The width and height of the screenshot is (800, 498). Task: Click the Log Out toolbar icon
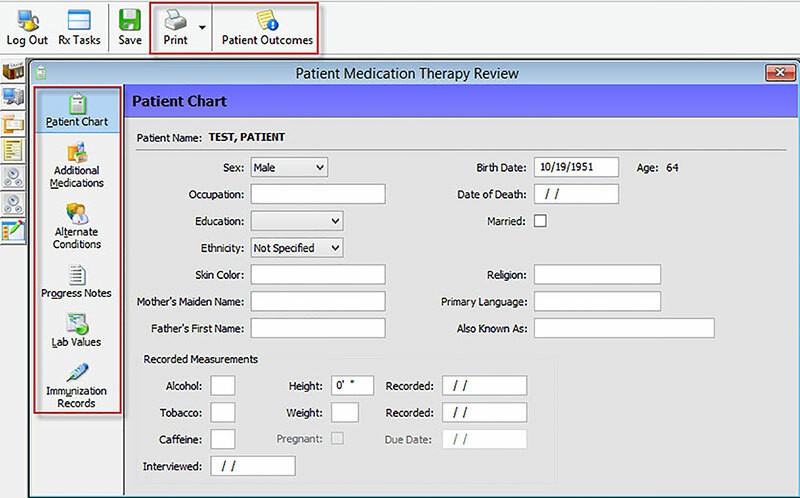coord(27,20)
